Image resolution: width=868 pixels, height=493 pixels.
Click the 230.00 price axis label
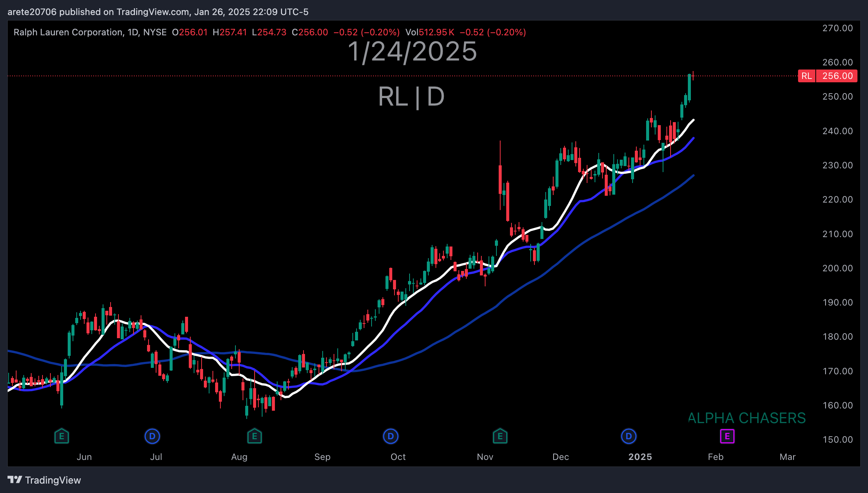pos(838,165)
